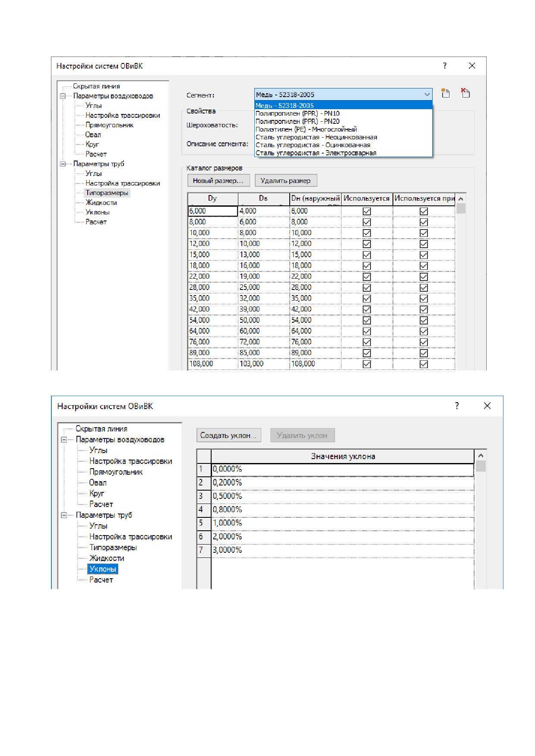Select 'Жидкости' item in the top tree
535x756 pixels.
[x=101, y=202]
